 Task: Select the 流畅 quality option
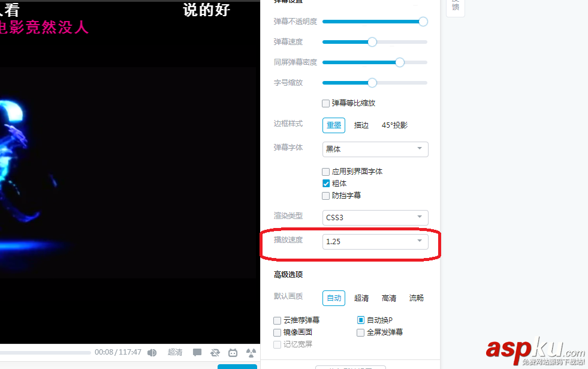416,298
